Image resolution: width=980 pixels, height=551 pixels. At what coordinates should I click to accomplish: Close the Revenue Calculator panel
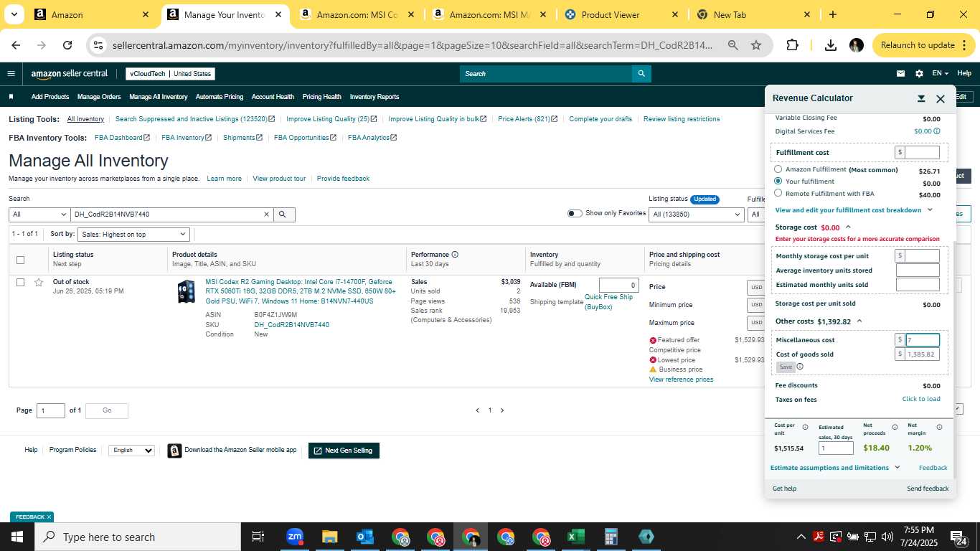pos(941,98)
